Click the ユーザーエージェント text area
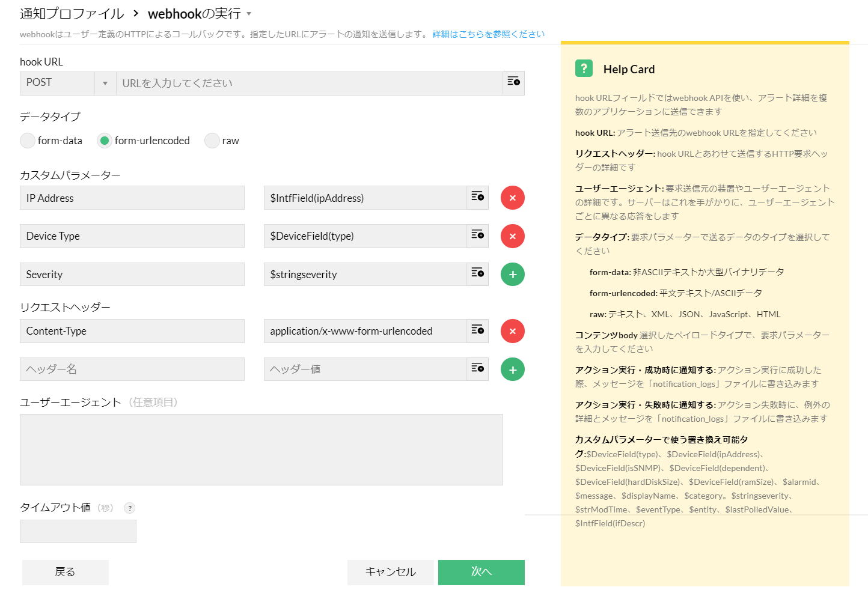This screenshot has height=602, width=868. click(261, 449)
